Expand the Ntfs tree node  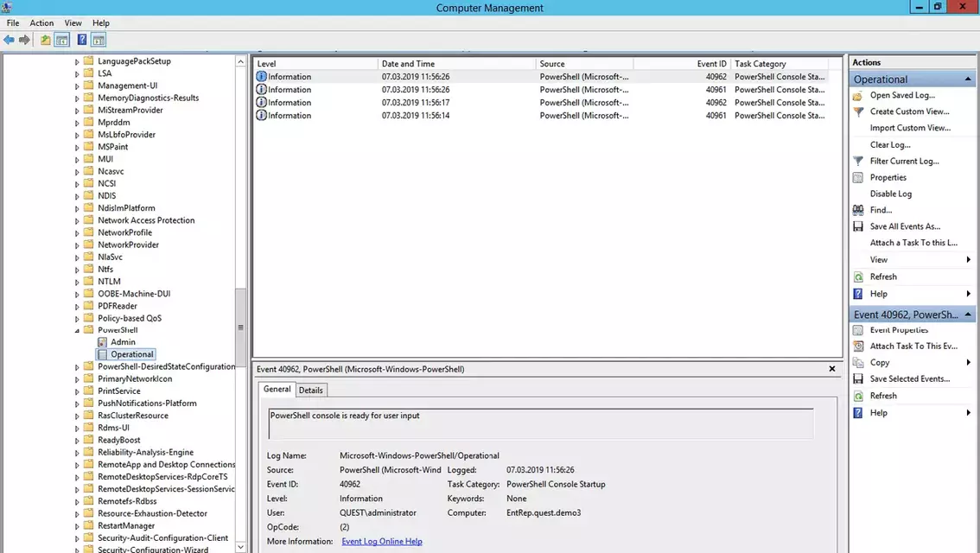pos(78,270)
